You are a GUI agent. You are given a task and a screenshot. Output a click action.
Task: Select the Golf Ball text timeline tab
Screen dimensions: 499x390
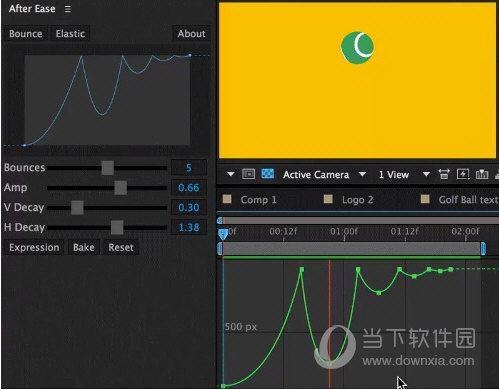[x=468, y=200]
